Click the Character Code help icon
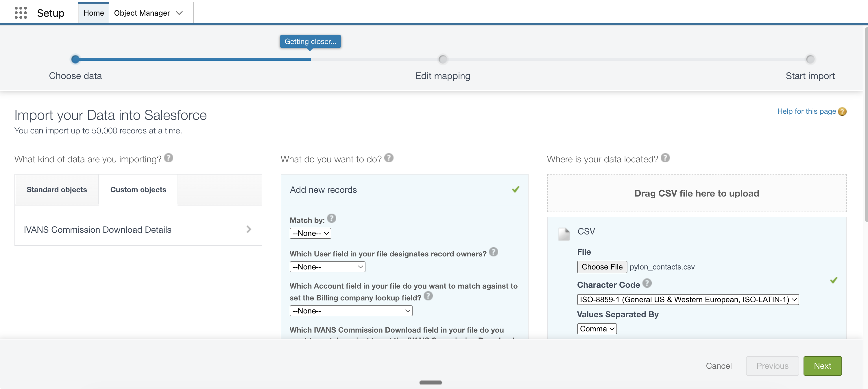 (x=647, y=283)
